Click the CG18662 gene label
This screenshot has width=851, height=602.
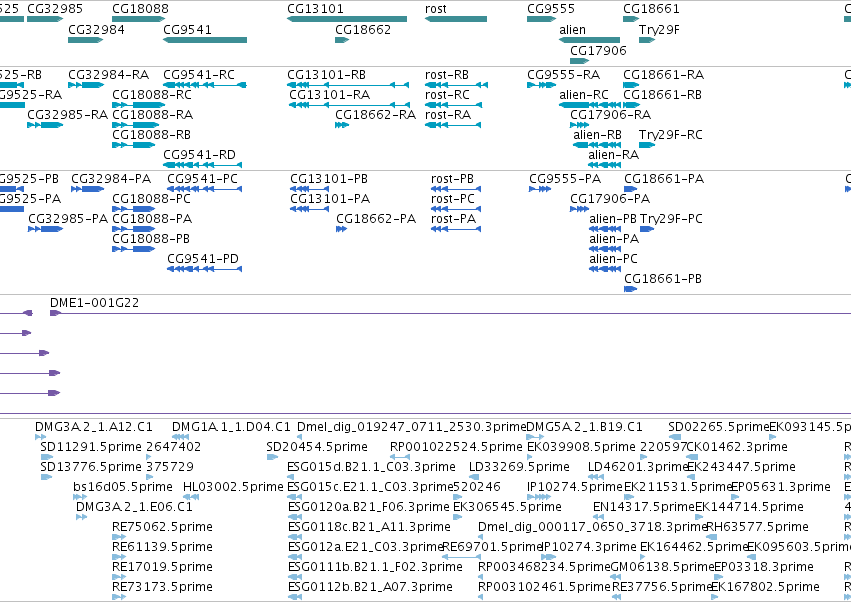pyautogui.click(x=363, y=29)
